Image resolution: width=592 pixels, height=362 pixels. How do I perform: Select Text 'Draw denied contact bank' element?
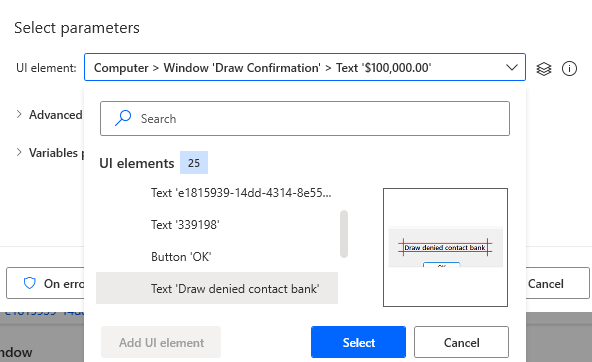click(x=217, y=288)
